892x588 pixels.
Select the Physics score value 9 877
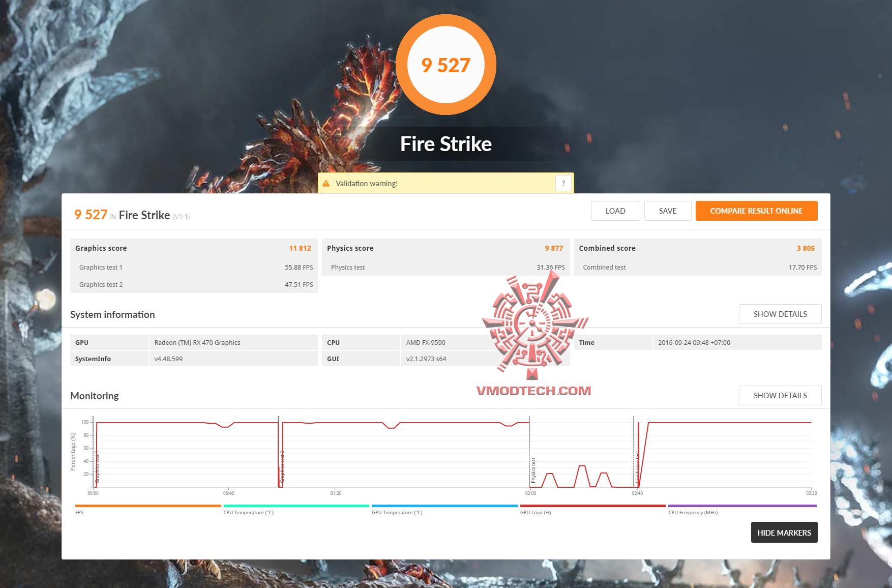pos(554,248)
